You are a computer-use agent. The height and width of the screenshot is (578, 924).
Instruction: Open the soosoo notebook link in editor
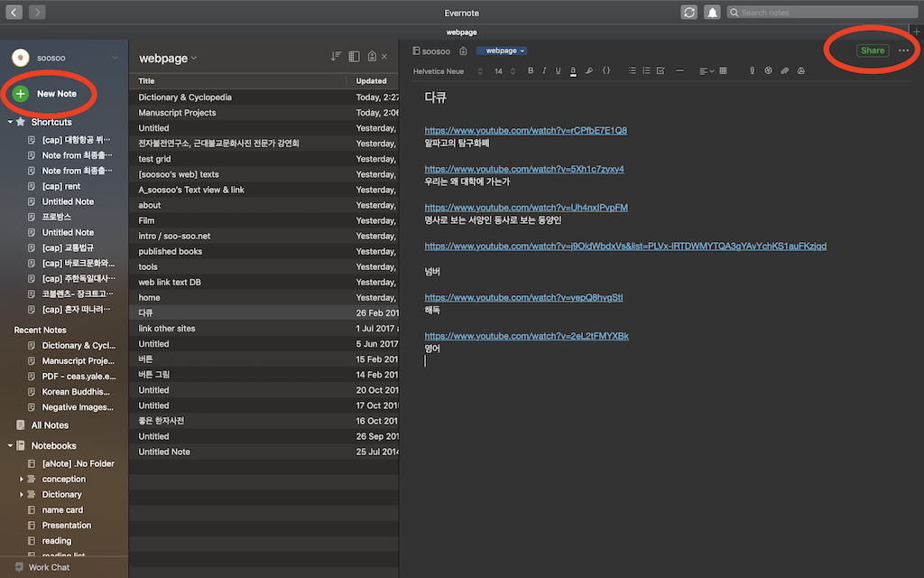tap(431, 51)
